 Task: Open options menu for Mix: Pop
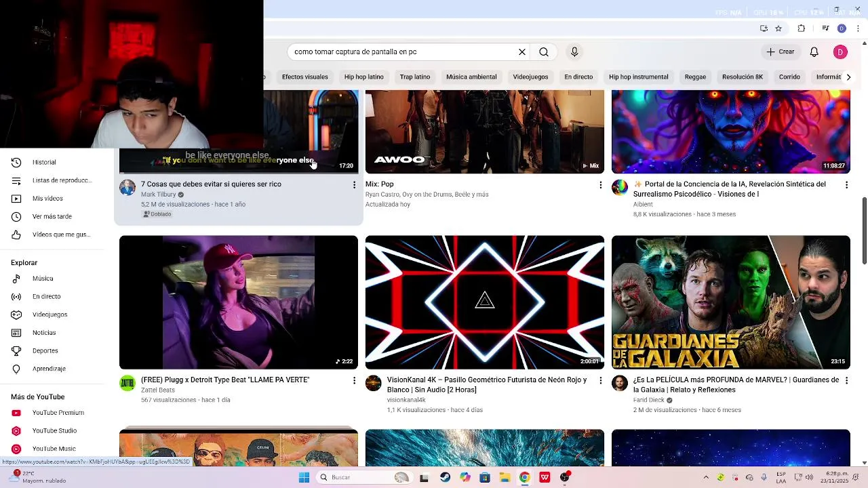tap(600, 184)
